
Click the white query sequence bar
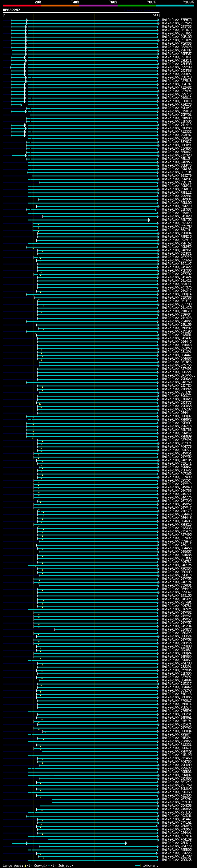81,12
